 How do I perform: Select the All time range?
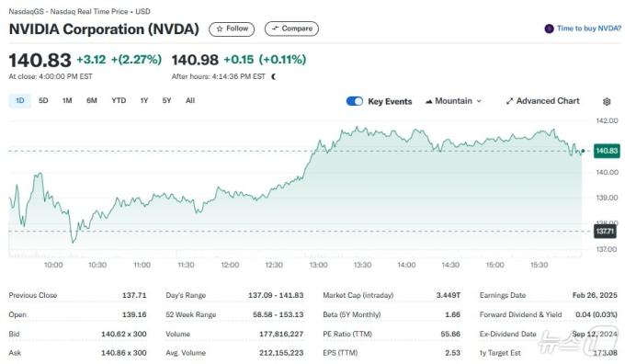[190, 100]
